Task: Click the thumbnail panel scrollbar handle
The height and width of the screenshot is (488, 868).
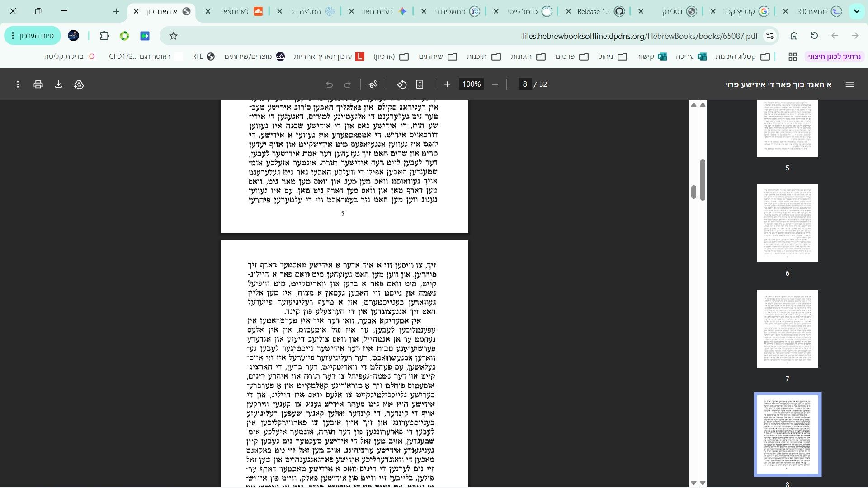Action: [703, 179]
